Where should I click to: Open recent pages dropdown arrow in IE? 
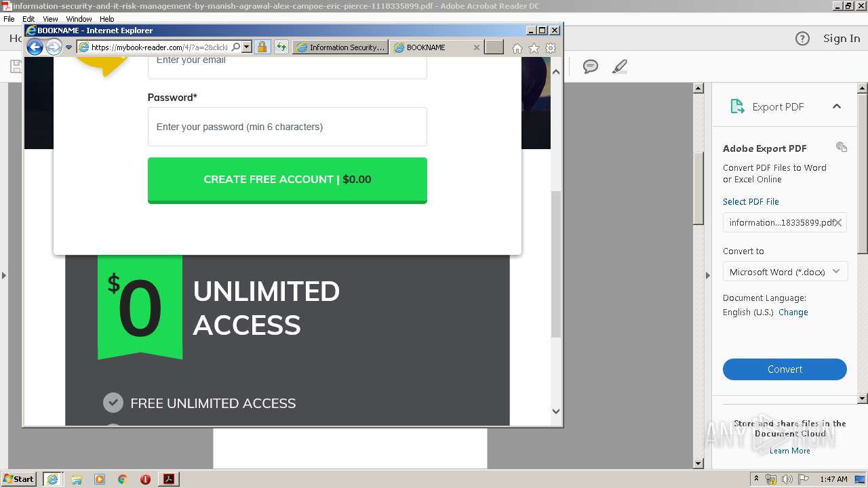(x=68, y=47)
